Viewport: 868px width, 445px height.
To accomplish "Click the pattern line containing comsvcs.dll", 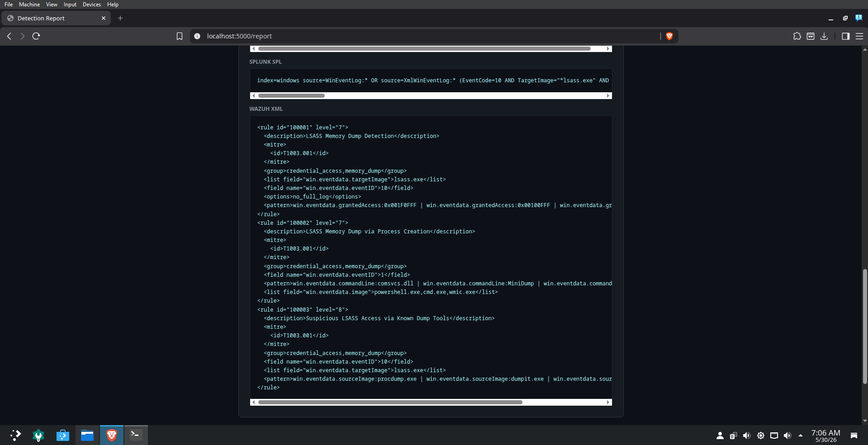I will pyautogui.click(x=438, y=284).
